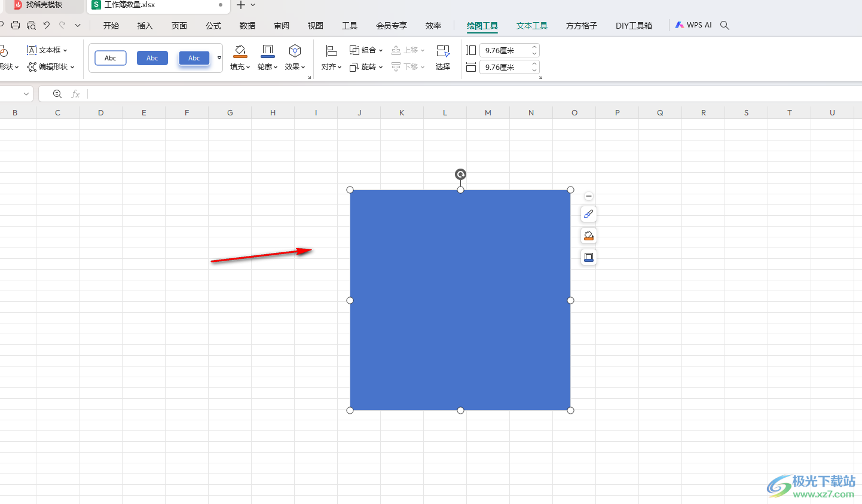Open the shape Effects (效果) cube icon
This screenshot has height=504, width=862.
295,51
